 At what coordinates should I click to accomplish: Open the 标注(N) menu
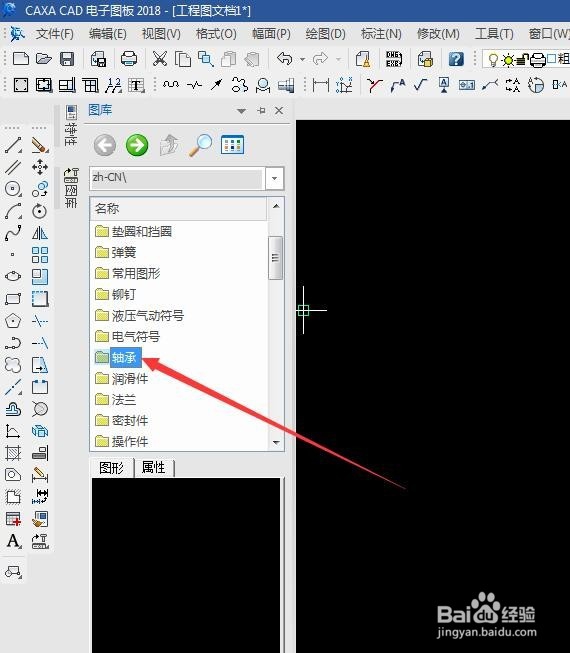(381, 34)
